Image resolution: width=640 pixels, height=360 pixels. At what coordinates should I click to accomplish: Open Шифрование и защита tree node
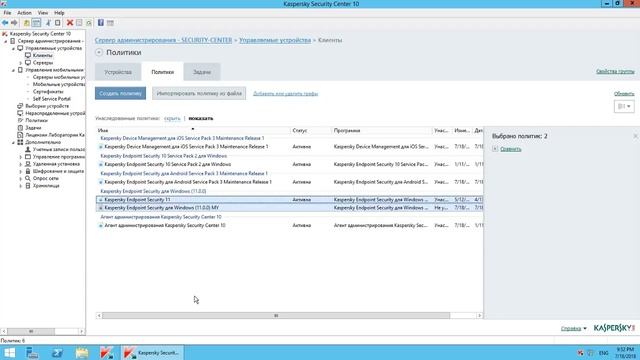pyautogui.click(x=58, y=171)
